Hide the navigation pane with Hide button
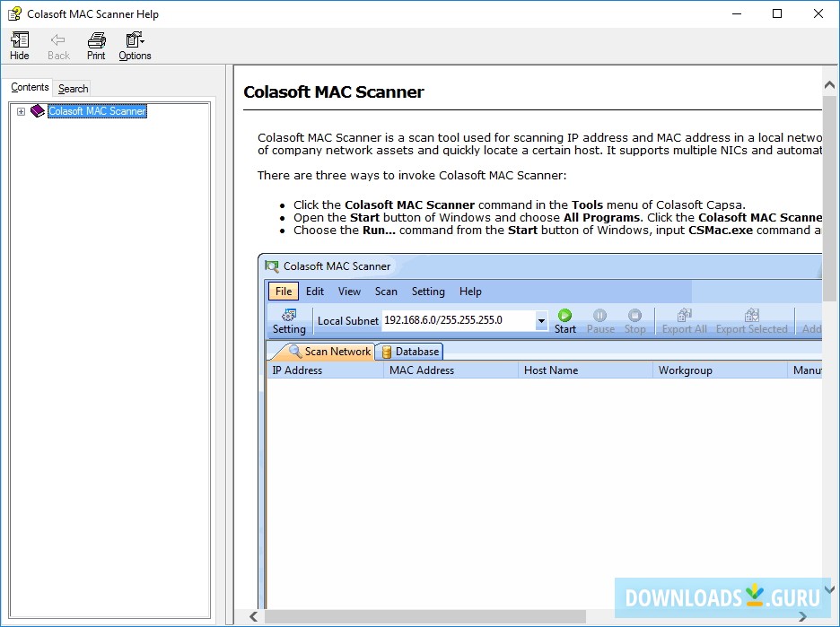This screenshot has width=840, height=627. click(x=20, y=46)
